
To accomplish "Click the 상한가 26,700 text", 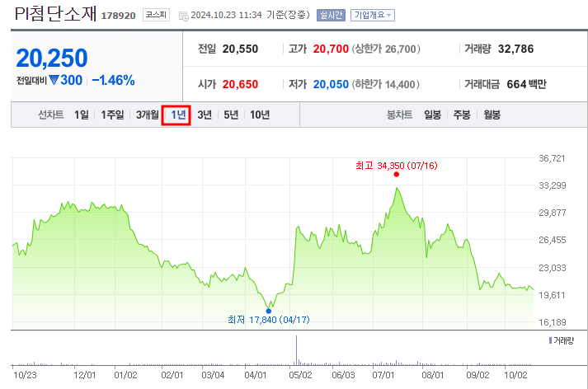I will coord(386,49).
